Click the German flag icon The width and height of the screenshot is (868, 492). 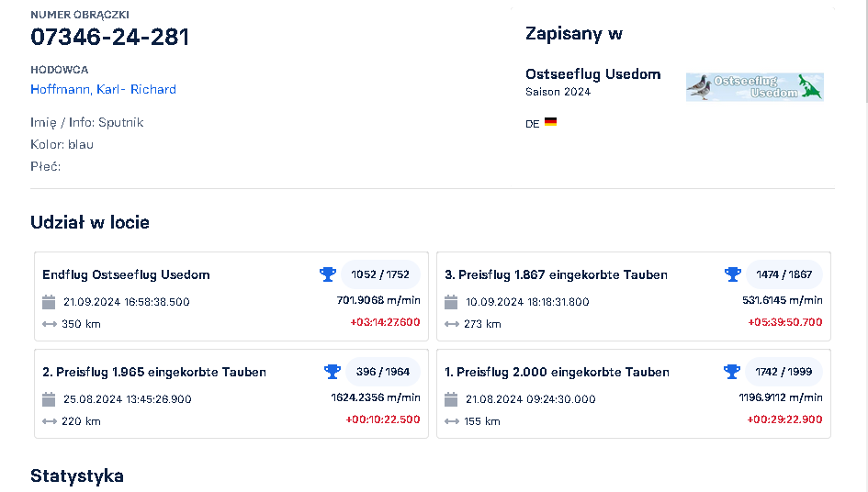pos(550,122)
